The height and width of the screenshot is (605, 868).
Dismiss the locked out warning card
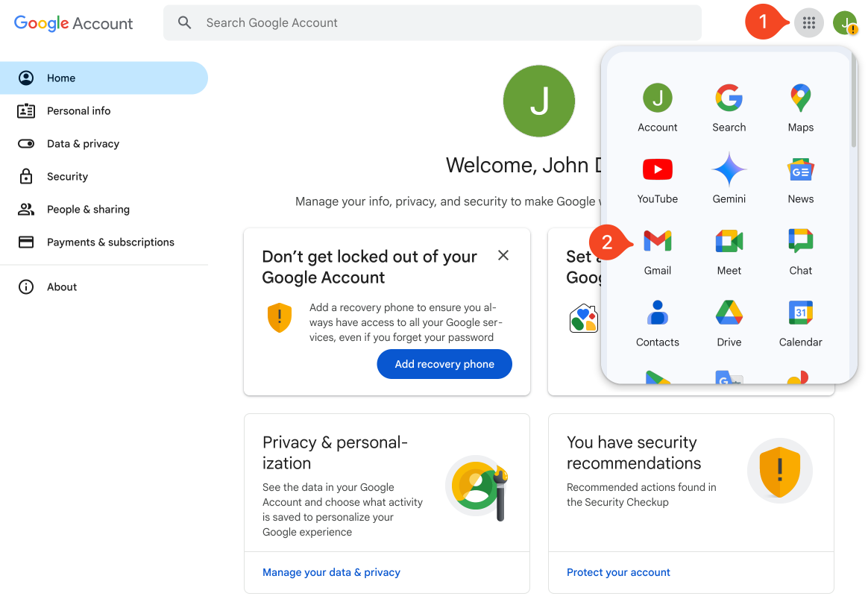503,256
